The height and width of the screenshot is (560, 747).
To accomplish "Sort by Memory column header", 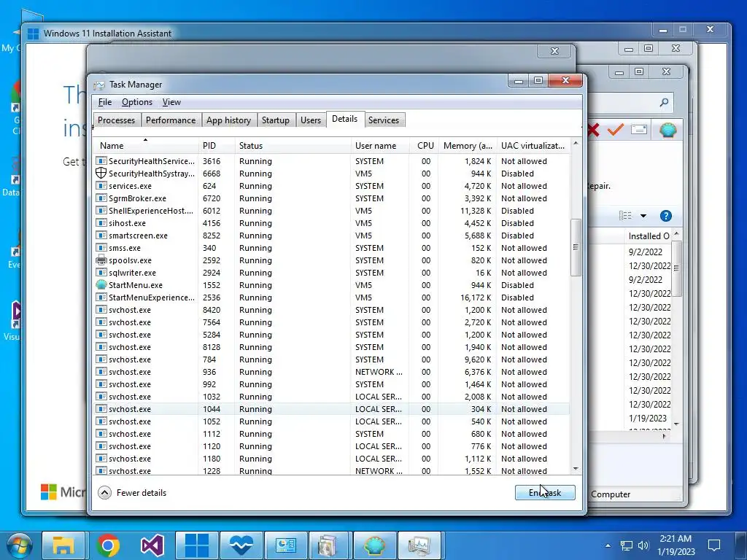I will (468, 145).
